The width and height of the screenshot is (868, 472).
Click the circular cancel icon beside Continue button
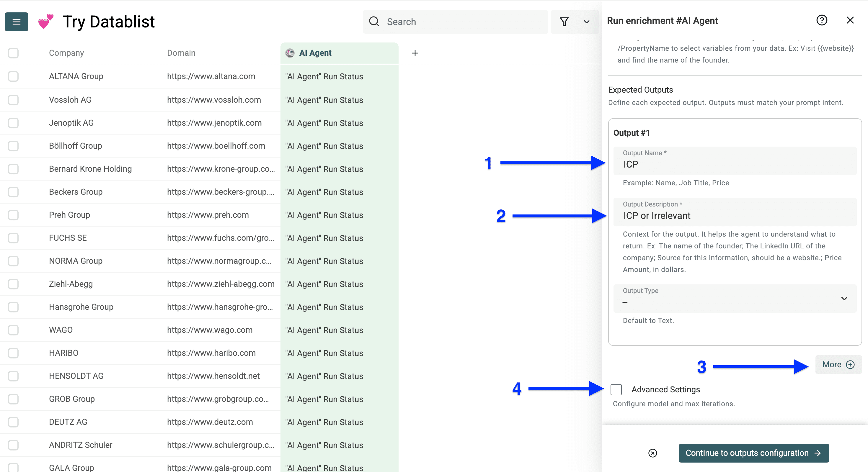click(652, 453)
